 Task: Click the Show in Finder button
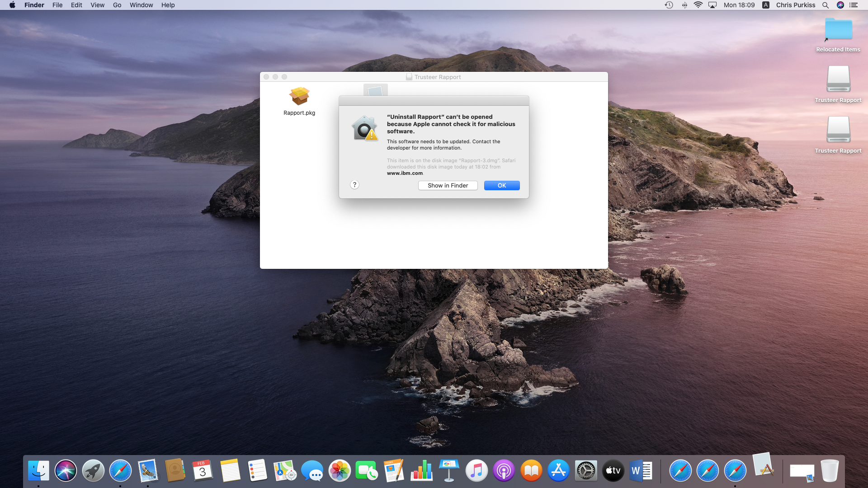pyautogui.click(x=448, y=185)
